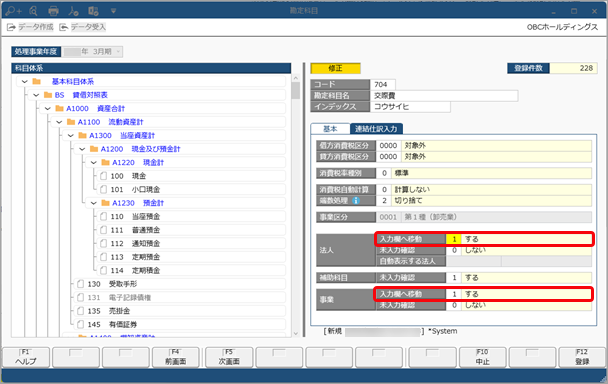Image resolution: width=608 pixels, height=384 pixels.
Task: Click the F5 次画面 button
Action: 229,357
